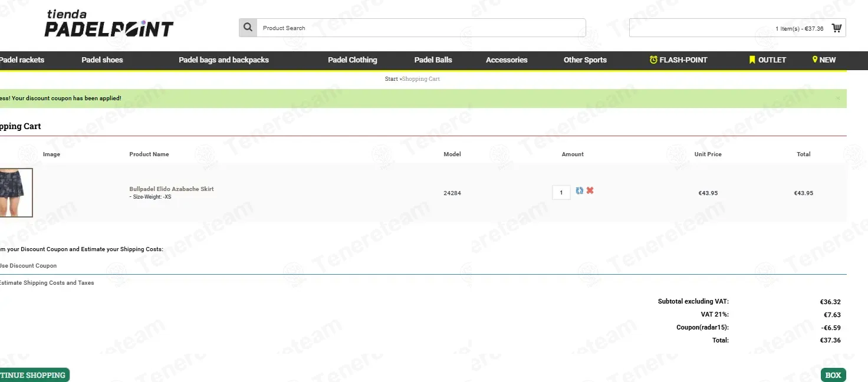Open cart summary showing 1 item
868x382 pixels.
[799, 28]
